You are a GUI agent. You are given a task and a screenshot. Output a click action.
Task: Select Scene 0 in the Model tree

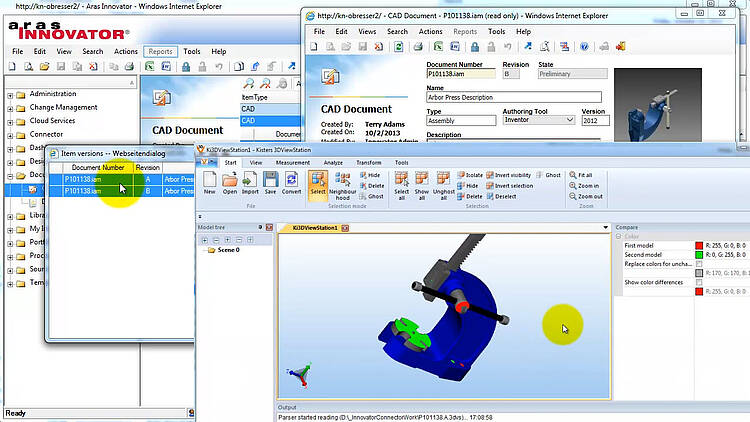pos(228,250)
